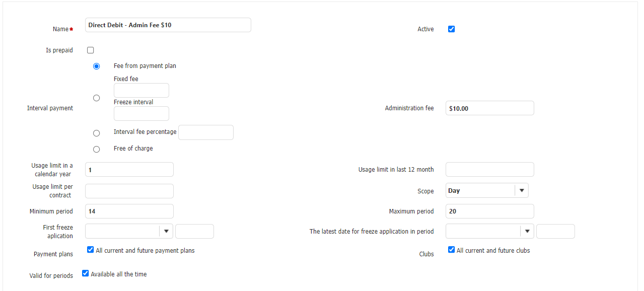Uncheck Available all the time checkbox

click(x=86, y=274)
